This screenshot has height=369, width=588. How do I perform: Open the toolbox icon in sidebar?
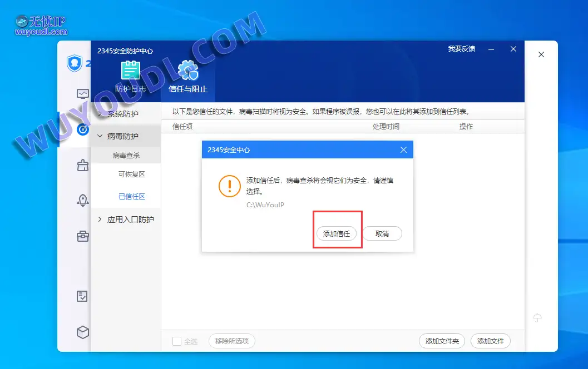[x=82, y=236]
